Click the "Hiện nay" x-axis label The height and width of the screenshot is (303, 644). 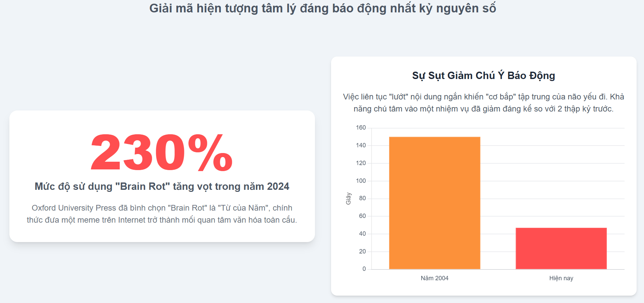(561, 278)
